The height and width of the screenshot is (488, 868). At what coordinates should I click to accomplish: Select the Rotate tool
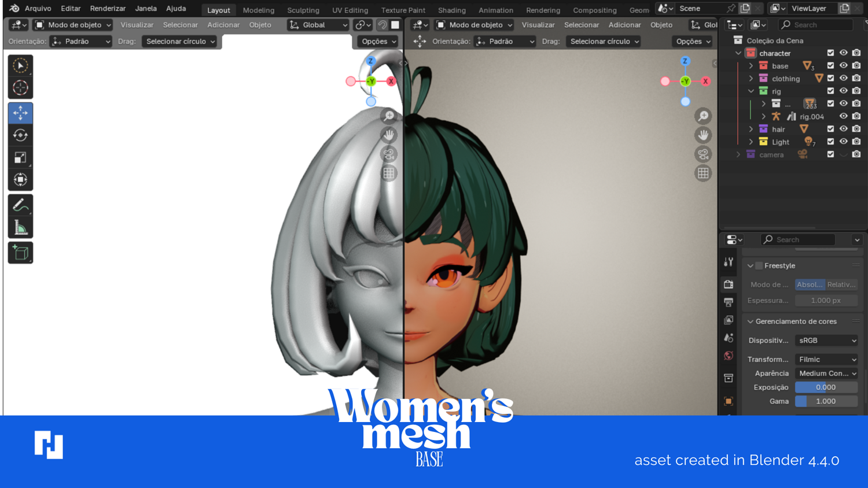(x=20, y=135)
